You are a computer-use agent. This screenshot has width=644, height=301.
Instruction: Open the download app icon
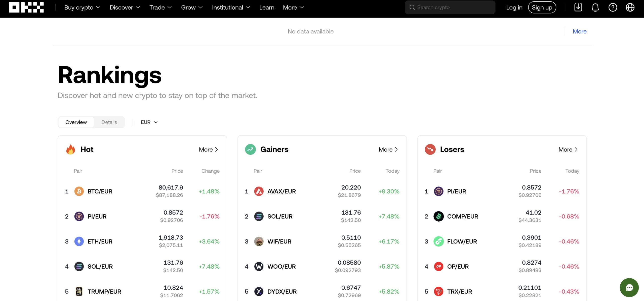[578, 7]
